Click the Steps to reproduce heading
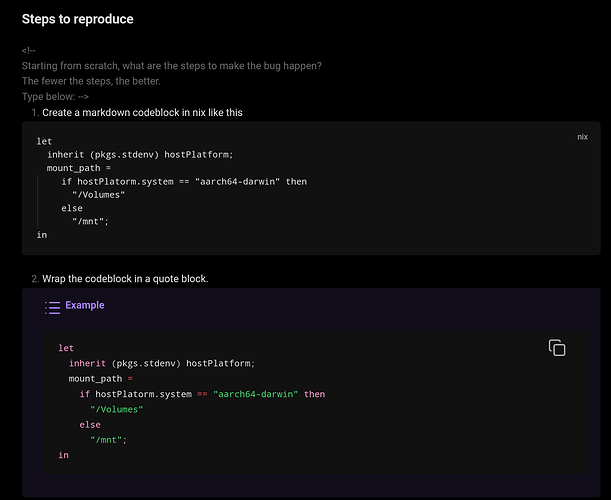The height and width of the screenshot is (500, 611). [78, 19]
